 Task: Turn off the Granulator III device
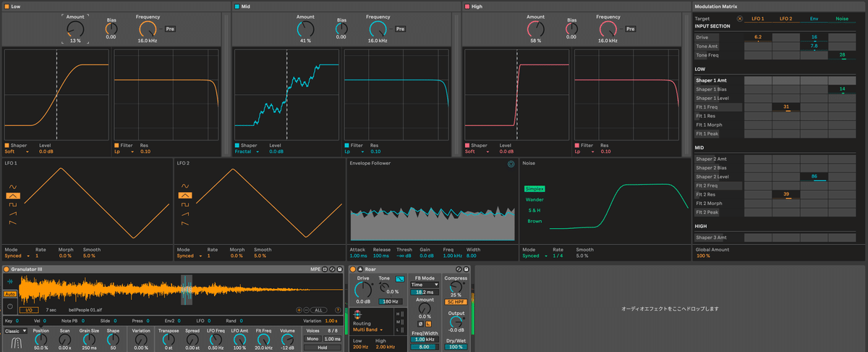[x=6, y=269]
